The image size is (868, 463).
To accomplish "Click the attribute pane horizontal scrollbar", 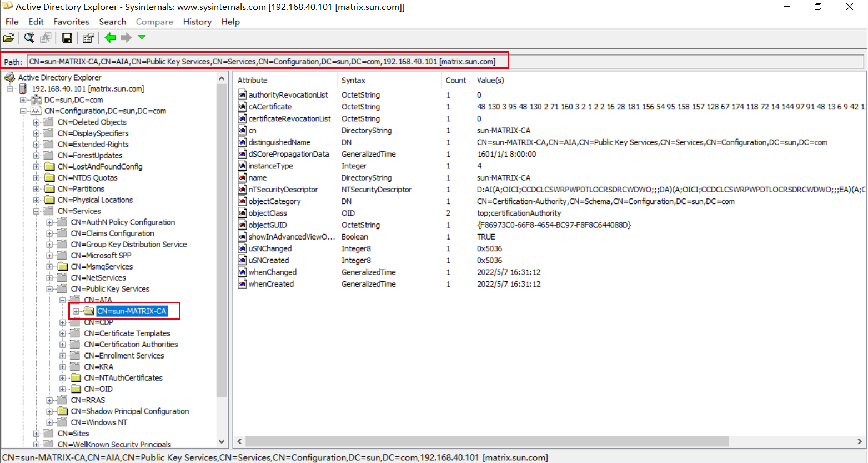I will pos(487,441).
